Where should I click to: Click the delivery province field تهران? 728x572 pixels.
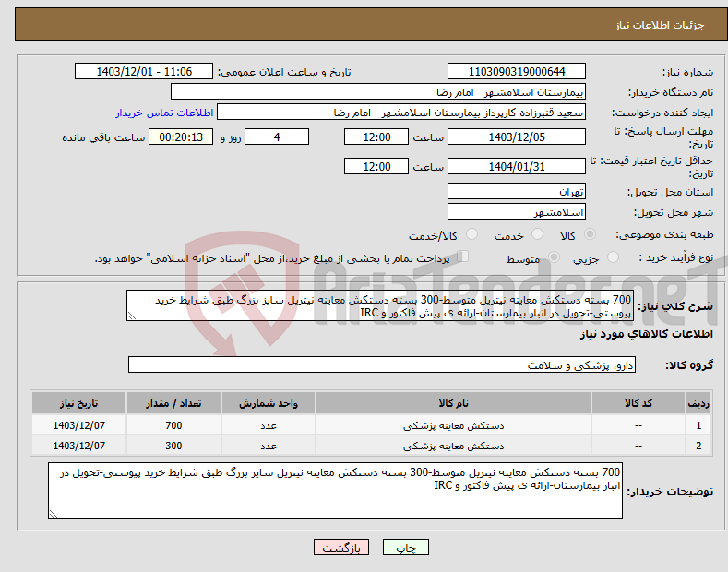pyautogui.click(x=517, y=191)
